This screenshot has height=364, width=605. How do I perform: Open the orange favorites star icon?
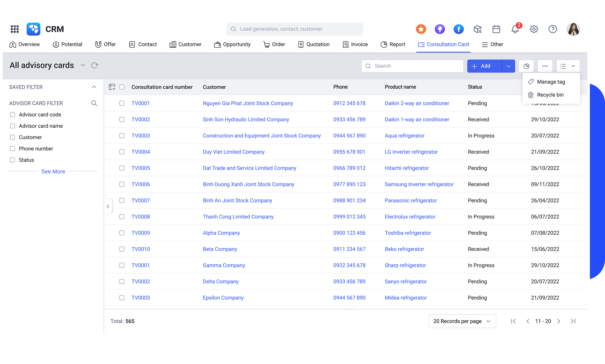[x=421, y=29]
